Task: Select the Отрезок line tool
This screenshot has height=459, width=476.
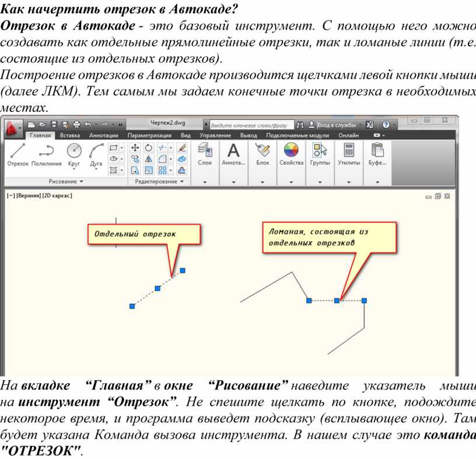Action: pos(18,155)
